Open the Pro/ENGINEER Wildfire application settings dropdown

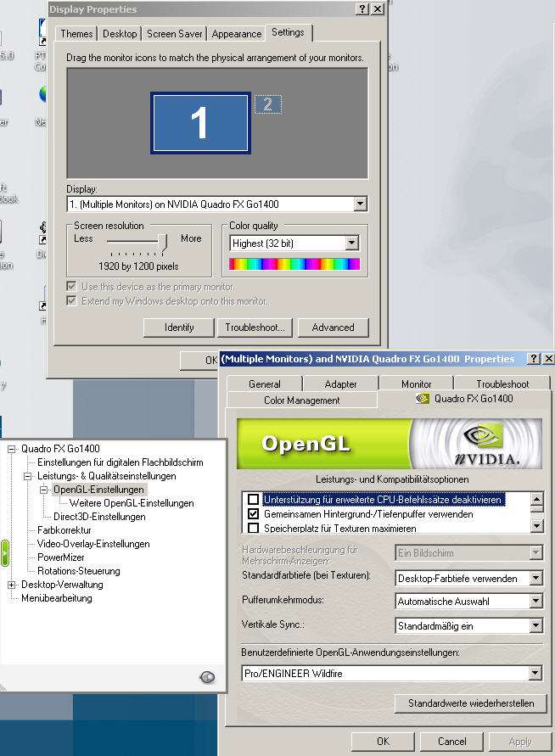535,673
